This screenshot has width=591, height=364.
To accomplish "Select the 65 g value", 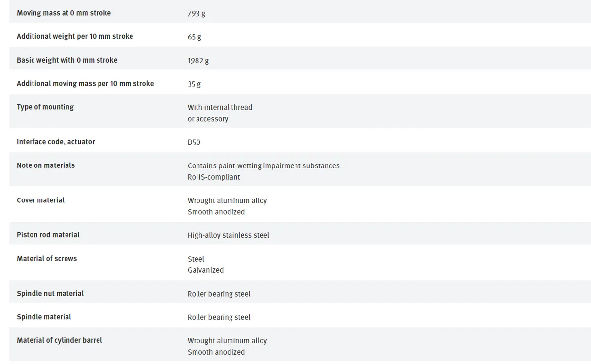I will (x=195, y=37).
